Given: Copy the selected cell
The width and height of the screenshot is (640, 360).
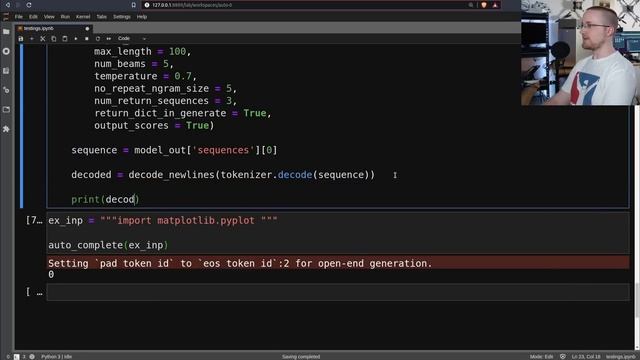Looking at the screenshot, I should (x=54, y=39).
